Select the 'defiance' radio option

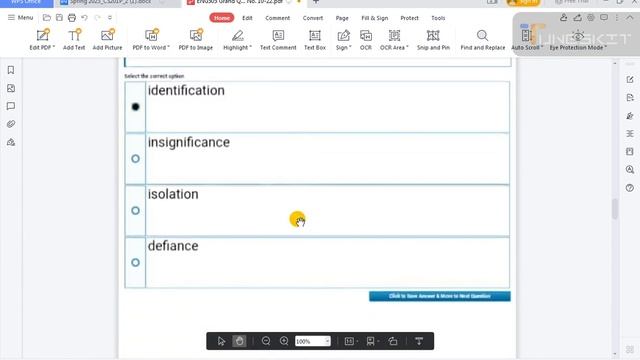pos(136,262)
